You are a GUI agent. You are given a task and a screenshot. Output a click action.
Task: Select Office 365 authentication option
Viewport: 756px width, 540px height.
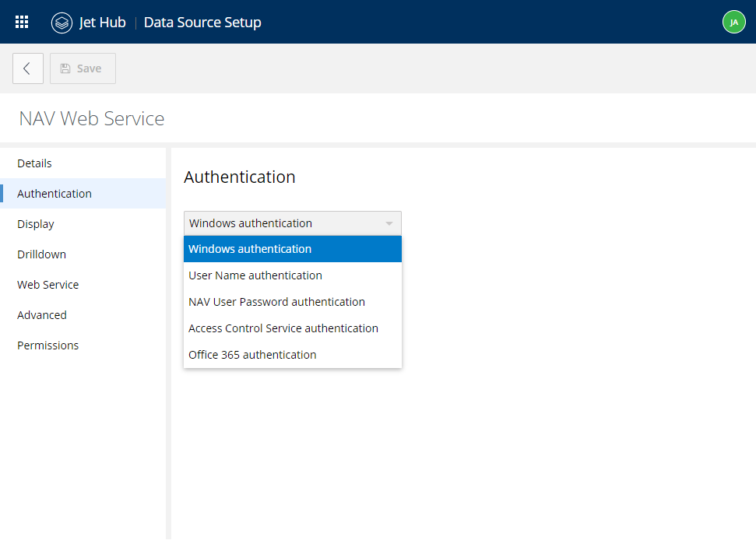click(x=292, y=355)
